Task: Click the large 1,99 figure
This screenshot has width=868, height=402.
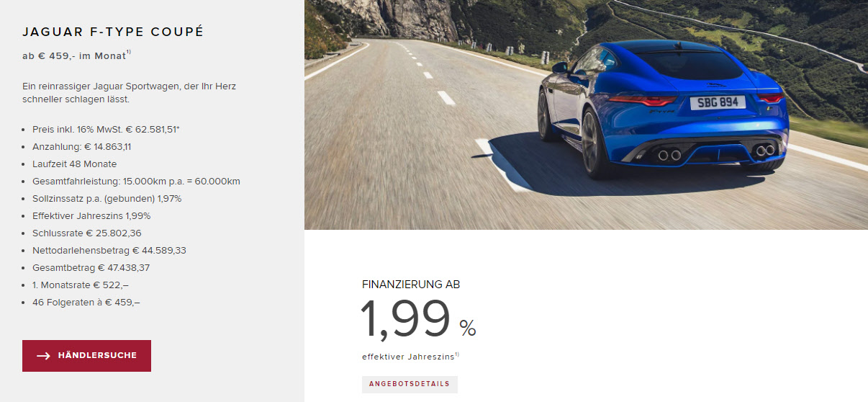Action: (405, 319)
